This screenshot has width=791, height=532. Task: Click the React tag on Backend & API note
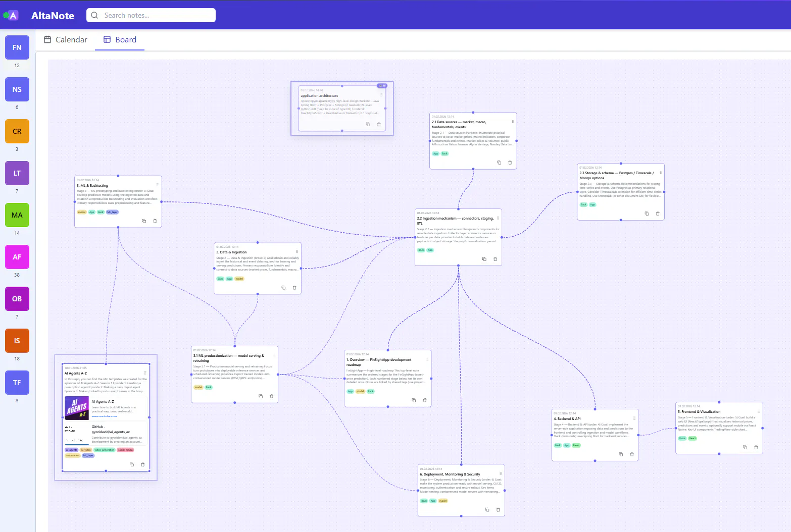pyautogui.click(x=576, y=445)
